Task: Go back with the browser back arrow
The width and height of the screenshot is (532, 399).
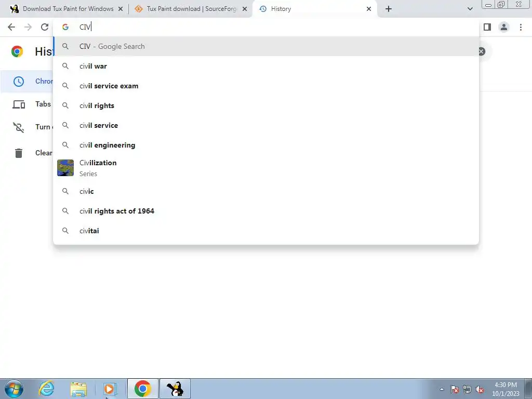Action: 11,27
